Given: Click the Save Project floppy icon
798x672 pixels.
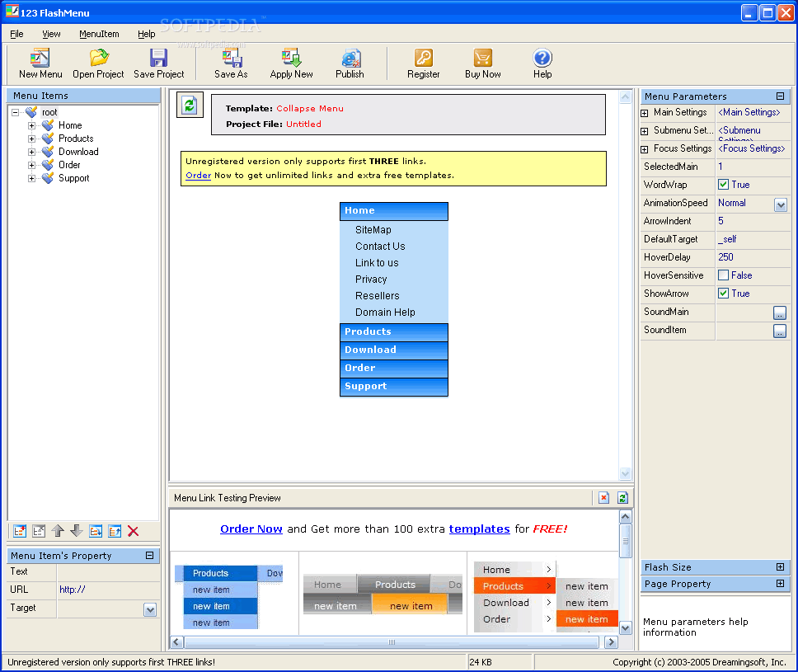Looking at the screenshot, I should 159,58.
